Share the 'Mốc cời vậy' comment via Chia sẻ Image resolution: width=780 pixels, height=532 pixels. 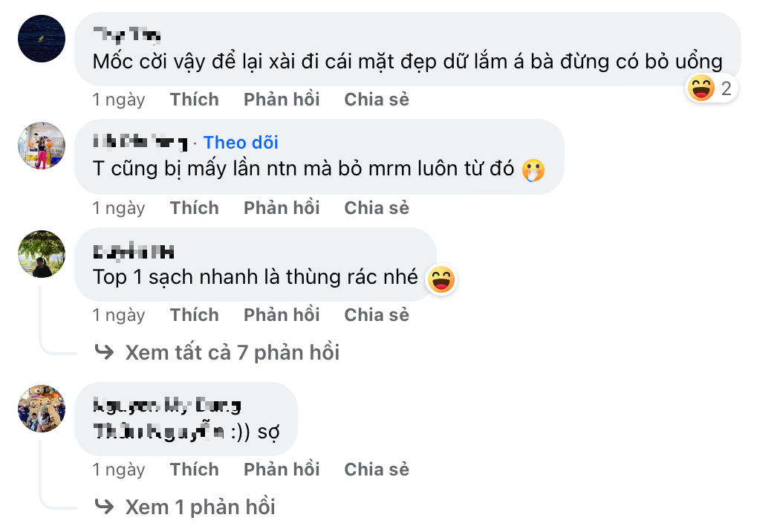click(377, 100)
